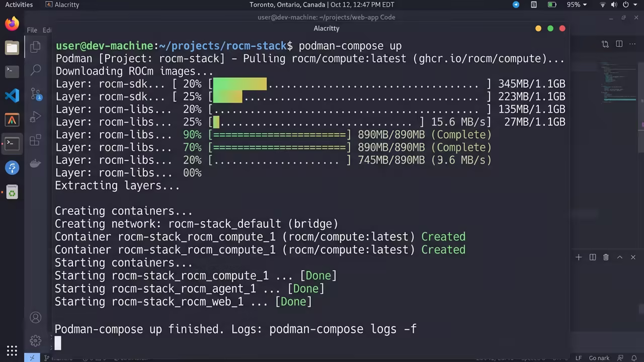Open VS Code Extensions view
The height and width of the screenshot is (362, 644).
point(35,140)
